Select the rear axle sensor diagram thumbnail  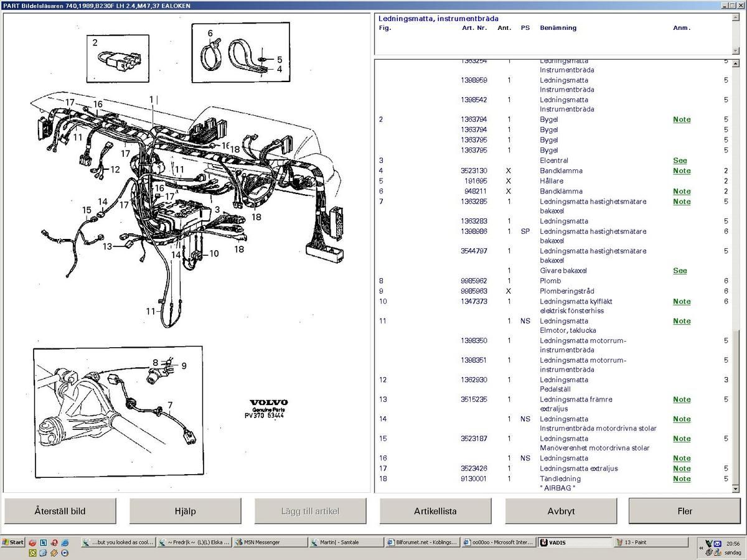118,412
